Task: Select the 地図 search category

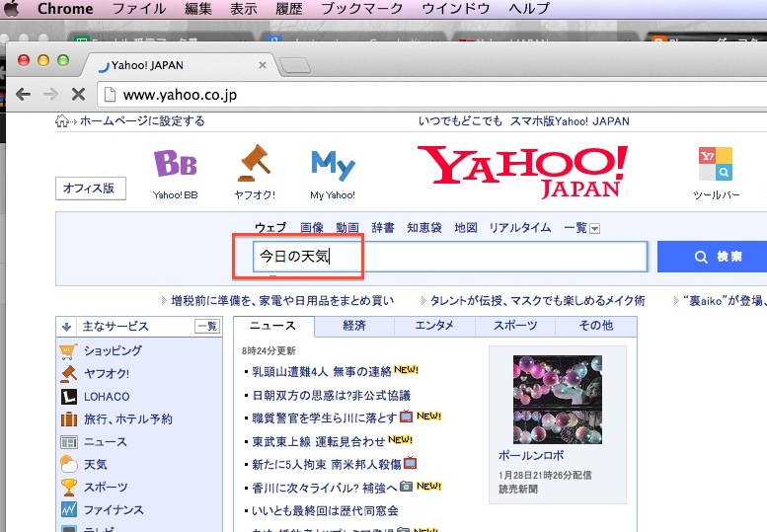Action: (x=466, y=228)
